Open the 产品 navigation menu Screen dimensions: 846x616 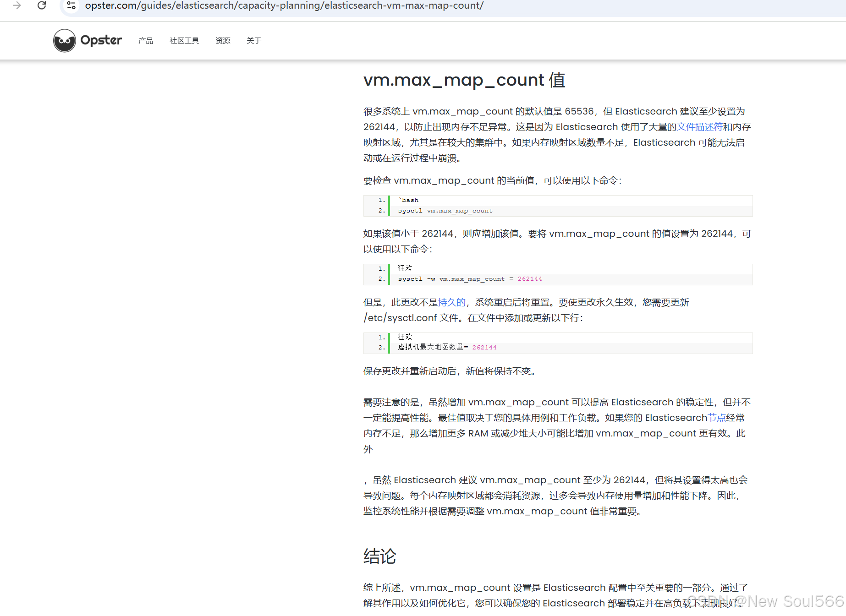coord(145,41)
